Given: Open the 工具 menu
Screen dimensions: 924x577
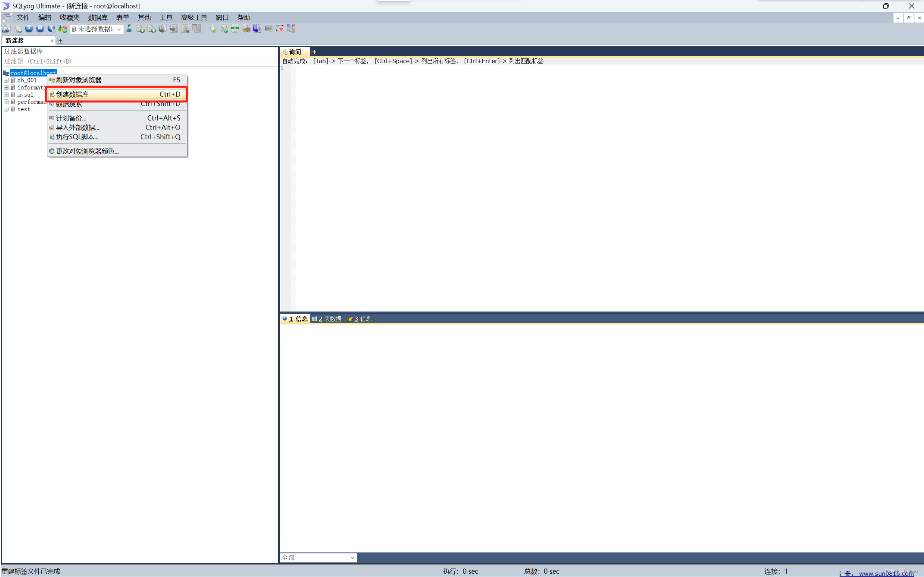Looking at the screenshot, I should [x=166, y=17].
